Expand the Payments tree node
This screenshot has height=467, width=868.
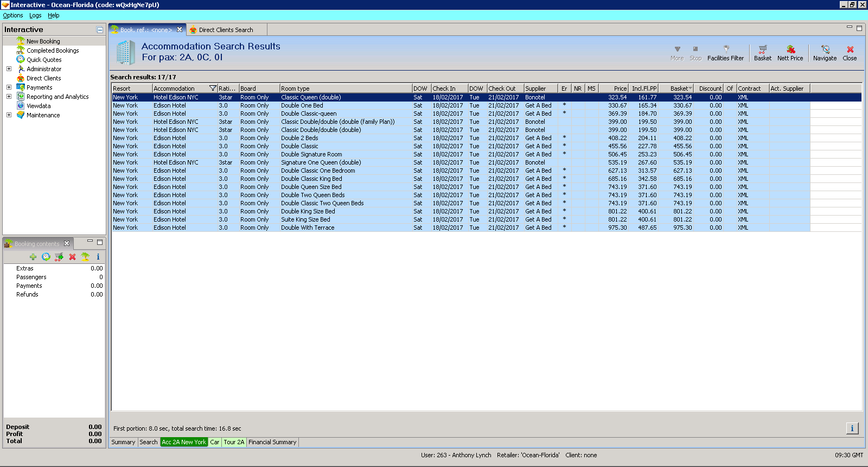pos(9,87)
